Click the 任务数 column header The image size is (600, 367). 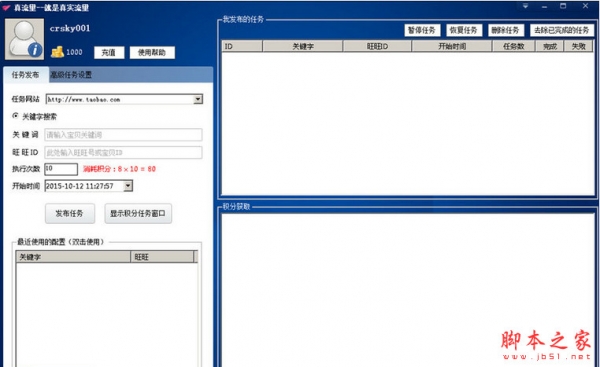514,46
